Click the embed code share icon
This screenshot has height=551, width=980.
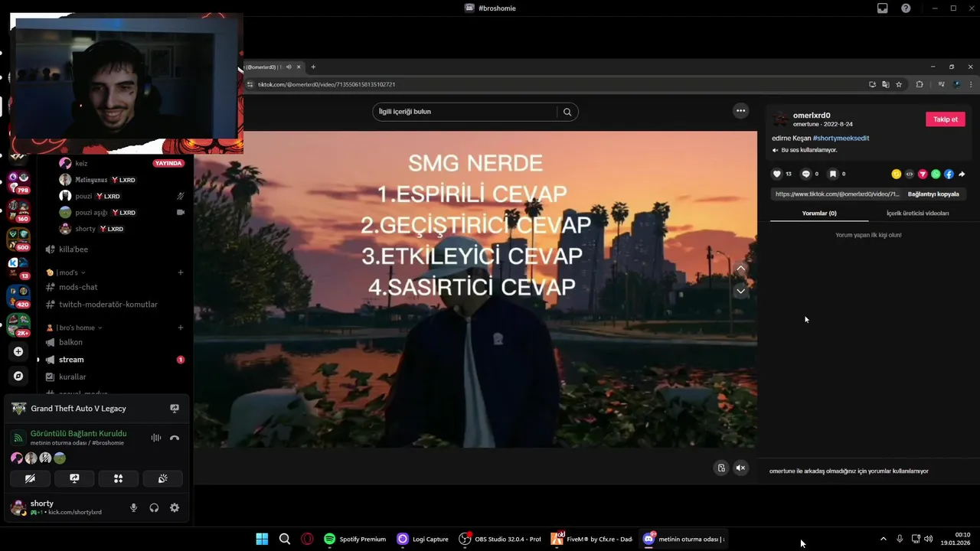pyautogui.click(x=910, y=174)
